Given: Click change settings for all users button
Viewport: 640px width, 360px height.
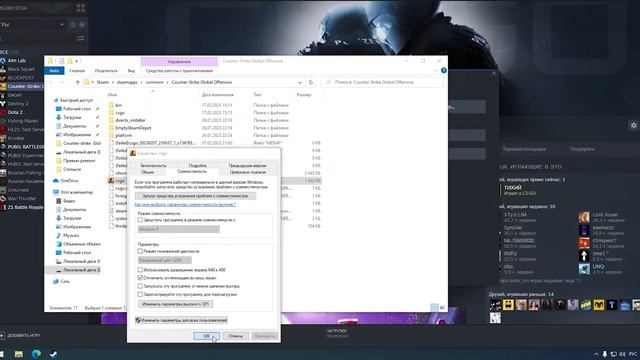Looking at the screenshot, I should (181, 320).
